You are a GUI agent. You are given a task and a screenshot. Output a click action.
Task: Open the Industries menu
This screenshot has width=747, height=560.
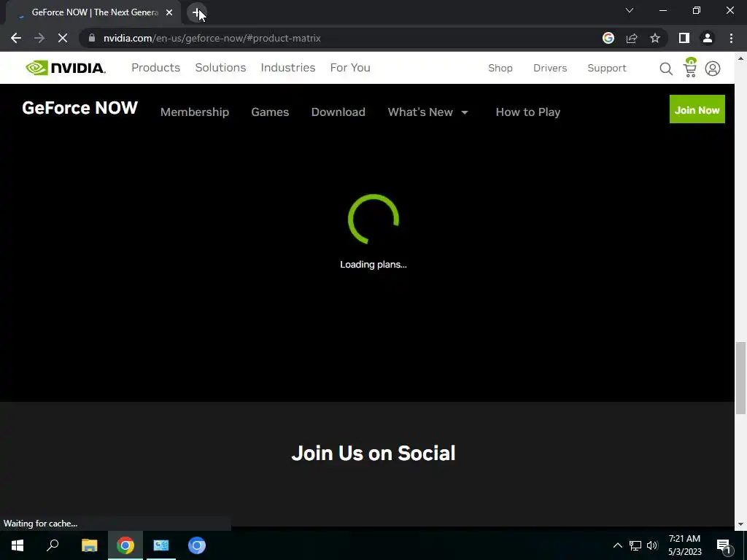pos(287,68)
